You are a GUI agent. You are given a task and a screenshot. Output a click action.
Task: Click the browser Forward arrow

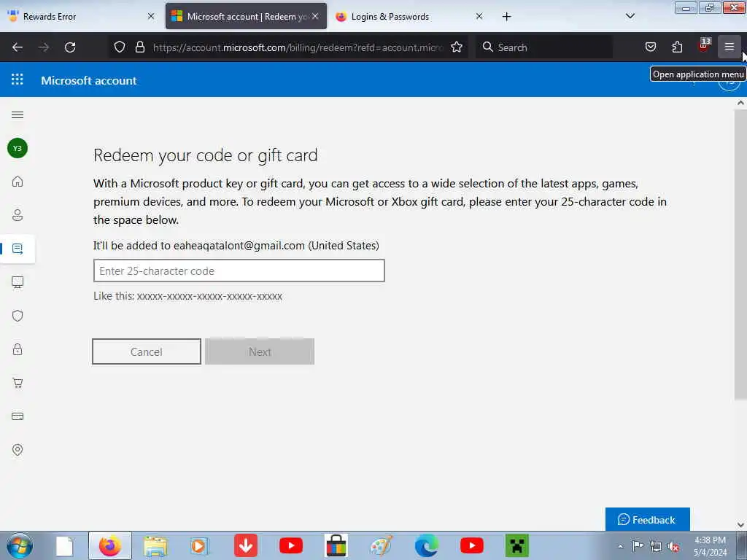(x=44, y=47)
